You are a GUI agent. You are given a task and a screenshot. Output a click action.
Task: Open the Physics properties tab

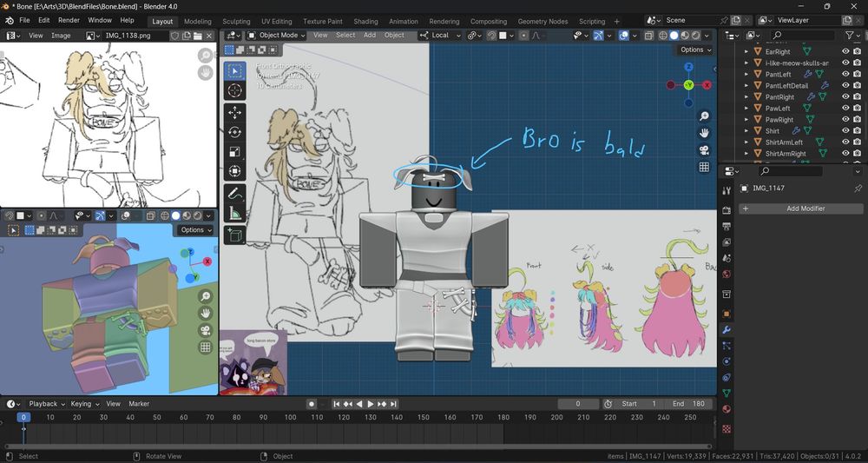coord(727,361)
